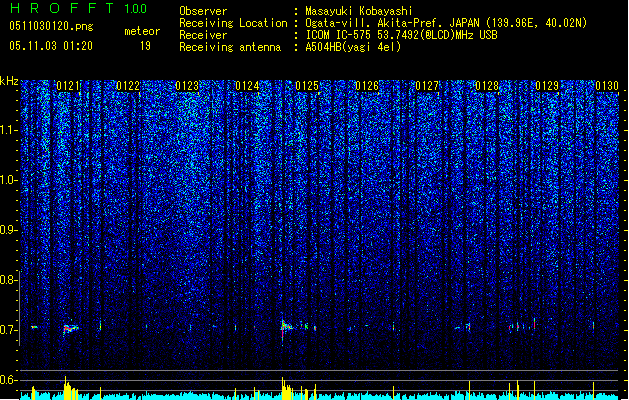Click the tall yellow peak before 0125
Viewport: 629px width, 400px height.
283,388
